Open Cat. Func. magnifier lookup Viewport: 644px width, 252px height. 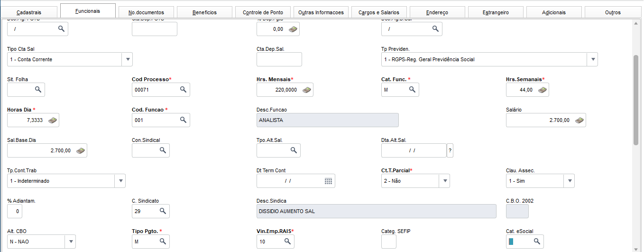pyautogui.click(x=412, y=89)
